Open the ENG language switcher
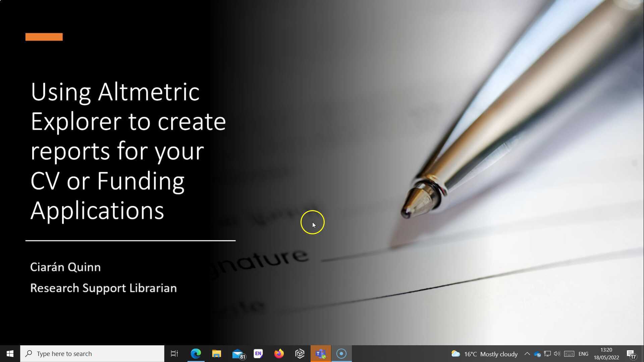 [584, 354]
